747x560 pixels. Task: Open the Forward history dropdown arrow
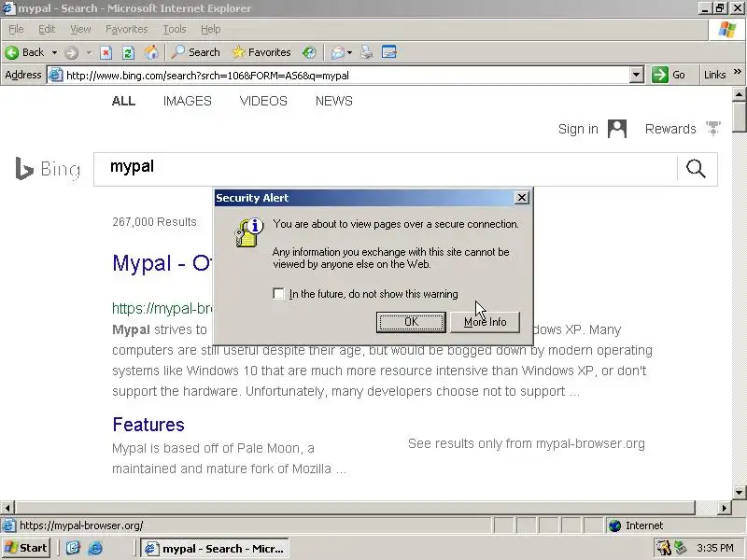tap(89, 52)
